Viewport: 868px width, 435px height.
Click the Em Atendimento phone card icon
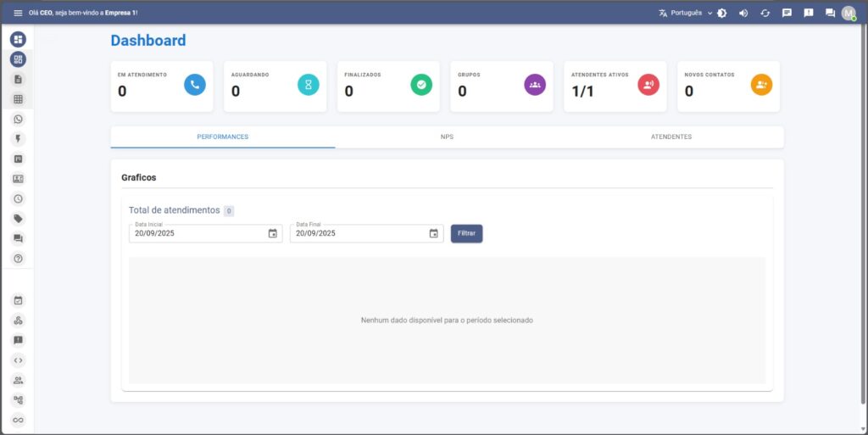point(195,84)
